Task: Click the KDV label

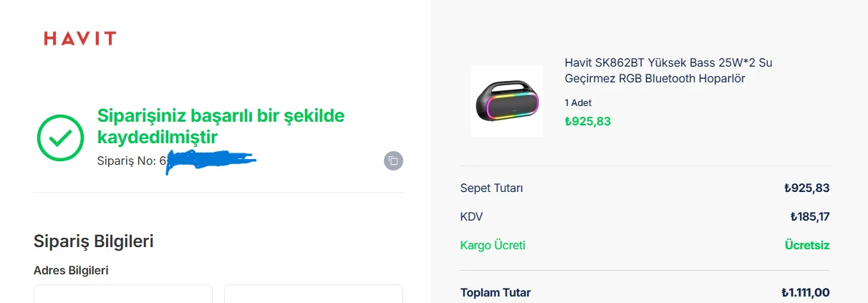Action: point(471,216)
